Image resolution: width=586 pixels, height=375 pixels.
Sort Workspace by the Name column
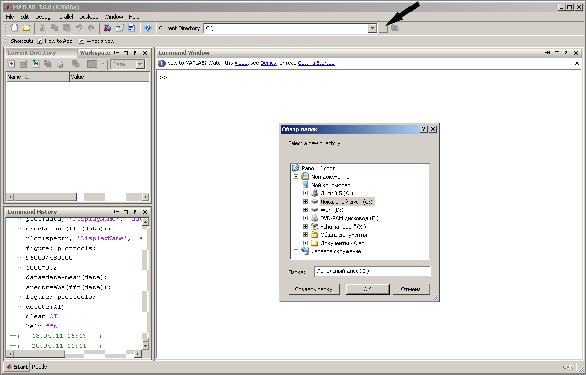click(37, 77)
